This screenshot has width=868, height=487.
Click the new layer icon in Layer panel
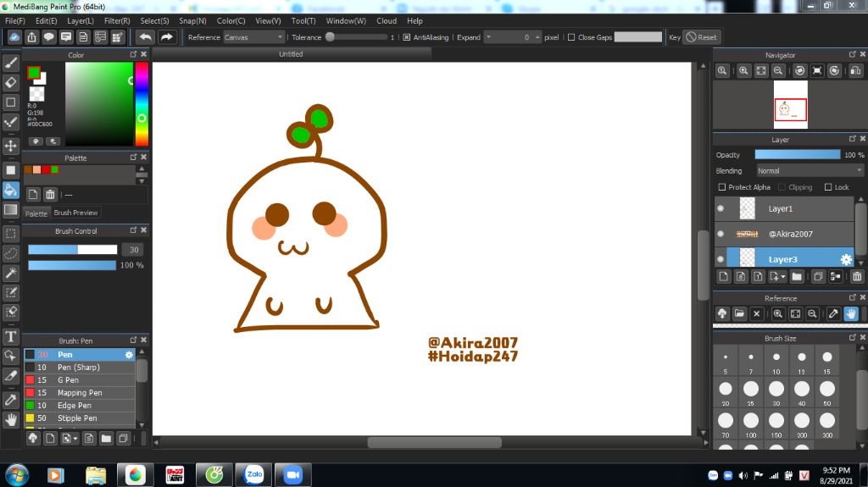click(724, 277)
